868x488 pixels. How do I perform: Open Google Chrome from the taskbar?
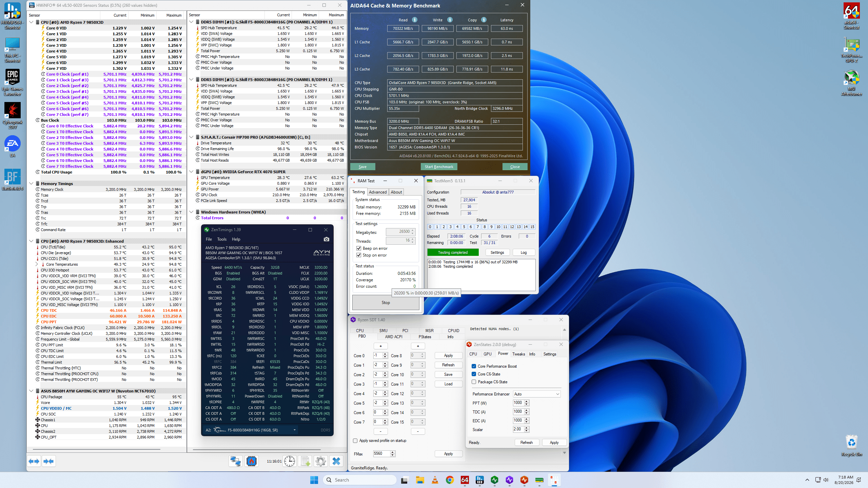coord(450,480)
